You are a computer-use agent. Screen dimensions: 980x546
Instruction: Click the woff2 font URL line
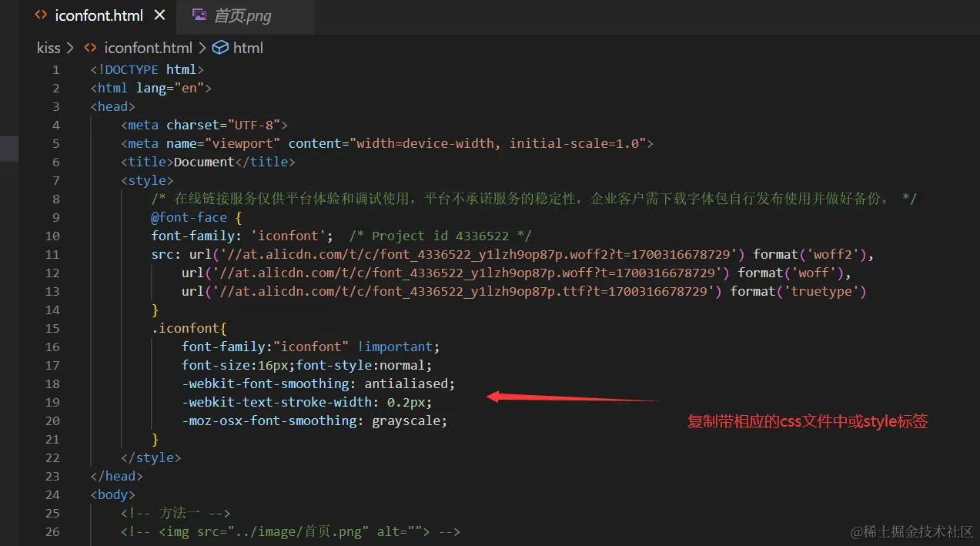(x=513, y=254)
